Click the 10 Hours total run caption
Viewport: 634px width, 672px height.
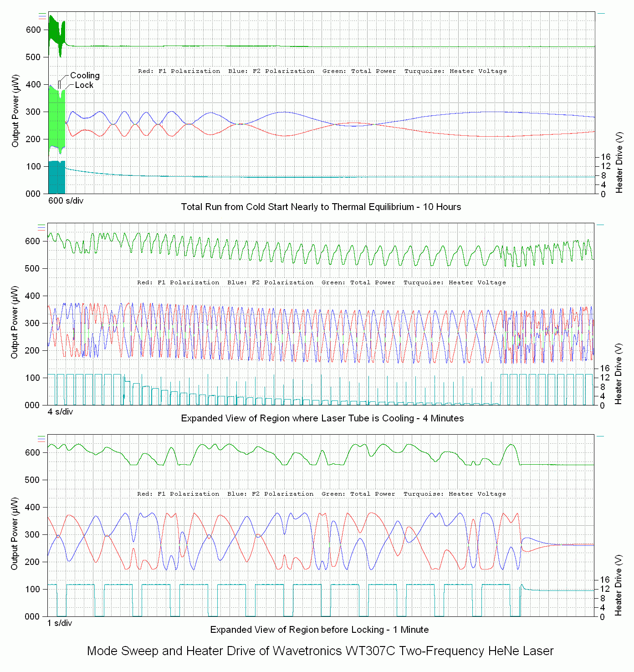coord(321,207)
